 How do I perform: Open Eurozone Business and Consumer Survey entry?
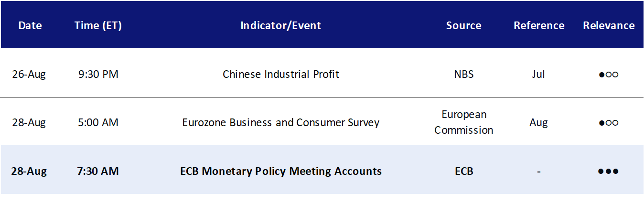tap(281, 122)
